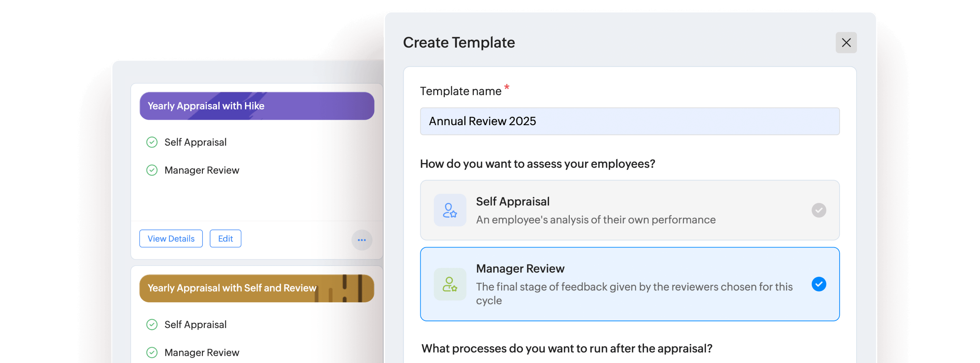The image size is (980, 363).
Task: Enable the Self Appraisal gray check toggle
Action: point(819,210)
